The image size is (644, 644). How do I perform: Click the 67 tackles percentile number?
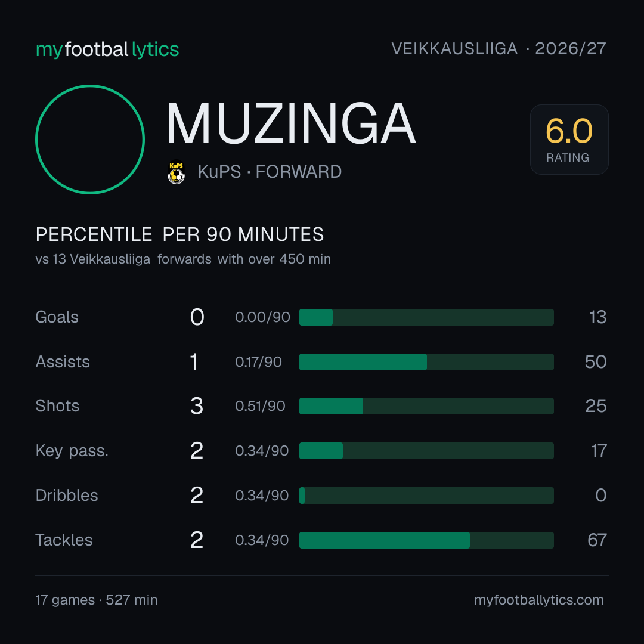(x=597, y=540)
